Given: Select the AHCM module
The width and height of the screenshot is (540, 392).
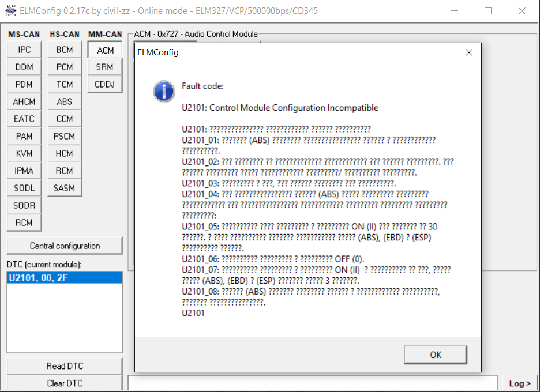Looking at the screenshot, I should click(24, 102).
